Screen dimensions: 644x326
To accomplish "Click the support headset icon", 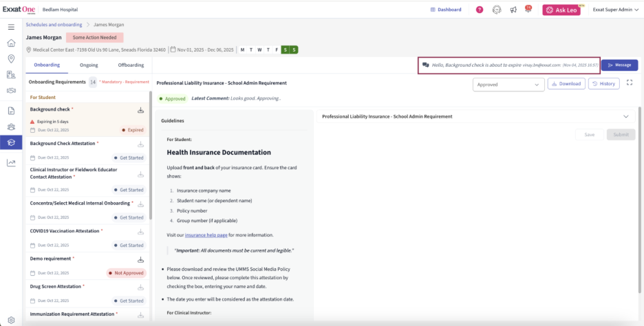I will click(x=497, y=10).
